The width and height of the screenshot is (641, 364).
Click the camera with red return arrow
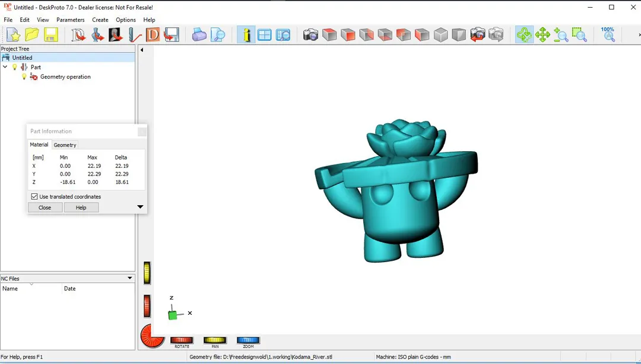478,35
